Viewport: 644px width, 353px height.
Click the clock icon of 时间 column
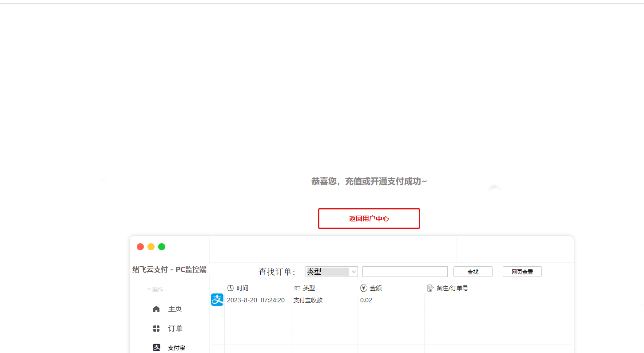[x=231, y=288]
